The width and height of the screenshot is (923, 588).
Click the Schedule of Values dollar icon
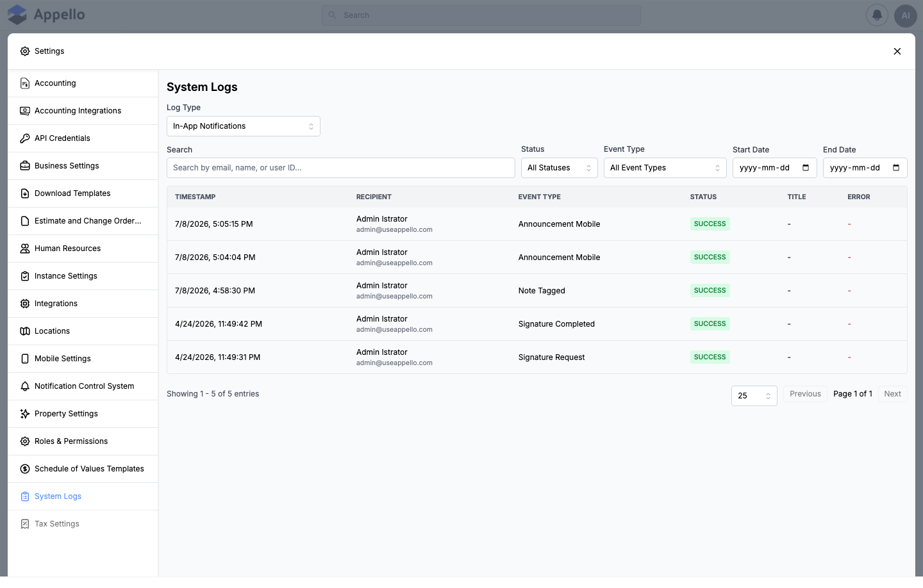click(25, 469)
